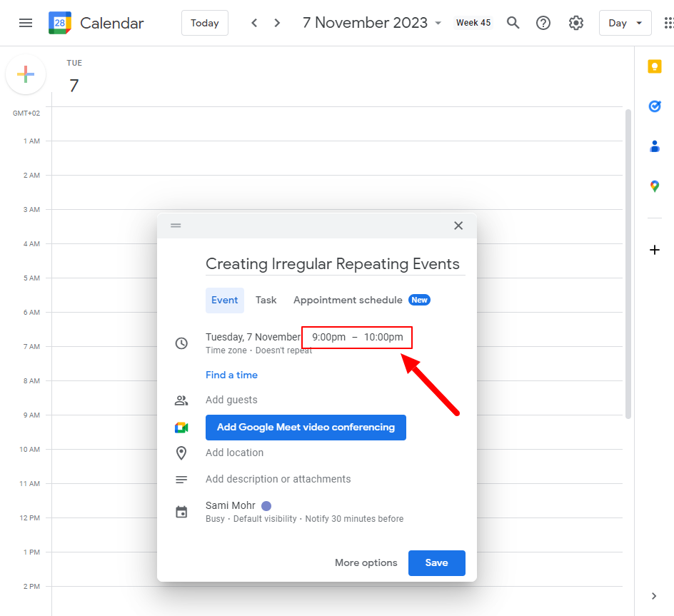674x616 pixels.
Task: Click the Add location field
Action: [234, 453]
